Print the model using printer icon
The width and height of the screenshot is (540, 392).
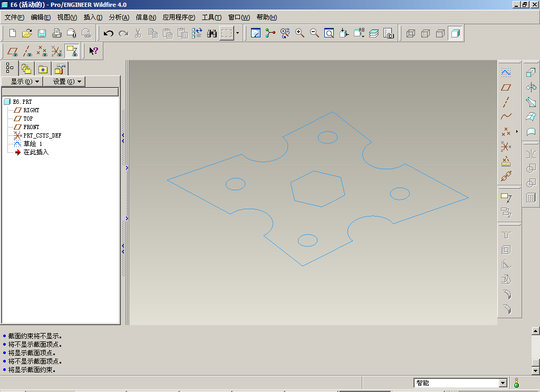[x=56, y=33]
